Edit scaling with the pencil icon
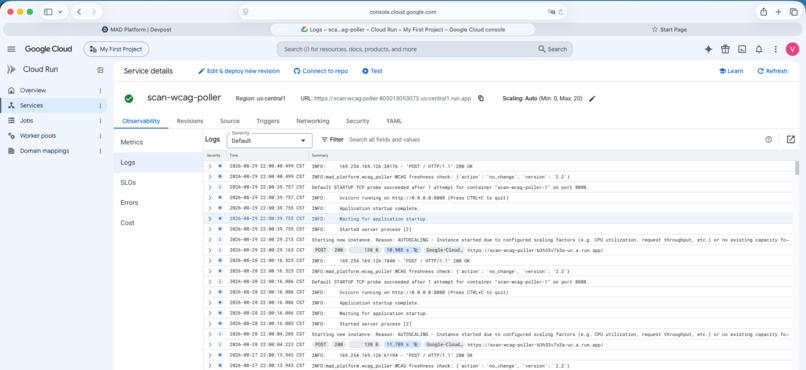 pyautogui.click(x=592, y=99)
